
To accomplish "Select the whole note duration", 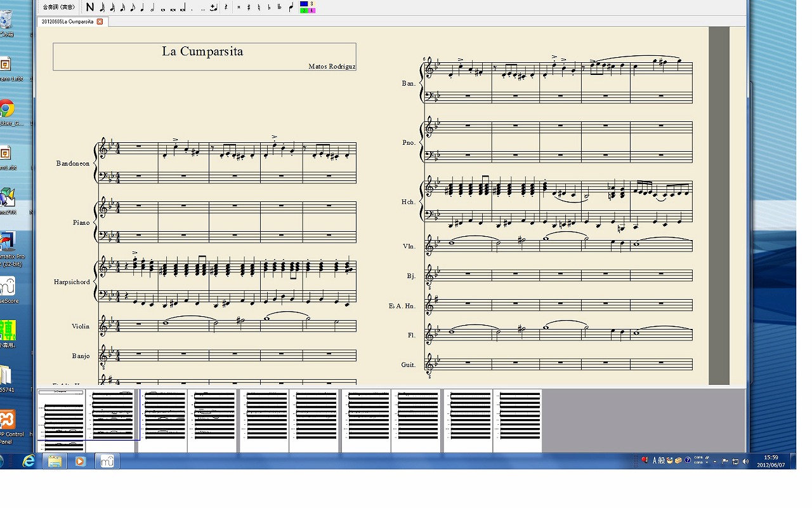I will (162, 8).
